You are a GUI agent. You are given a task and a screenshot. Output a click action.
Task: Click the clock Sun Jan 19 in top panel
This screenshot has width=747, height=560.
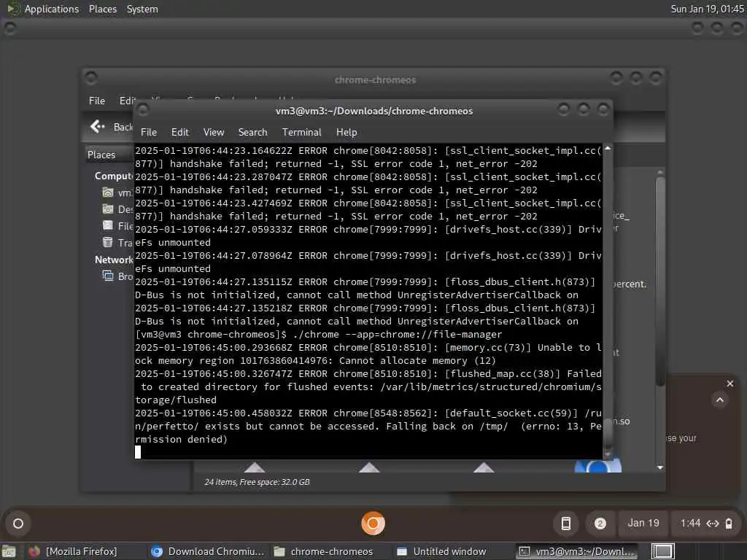point(707,9)
